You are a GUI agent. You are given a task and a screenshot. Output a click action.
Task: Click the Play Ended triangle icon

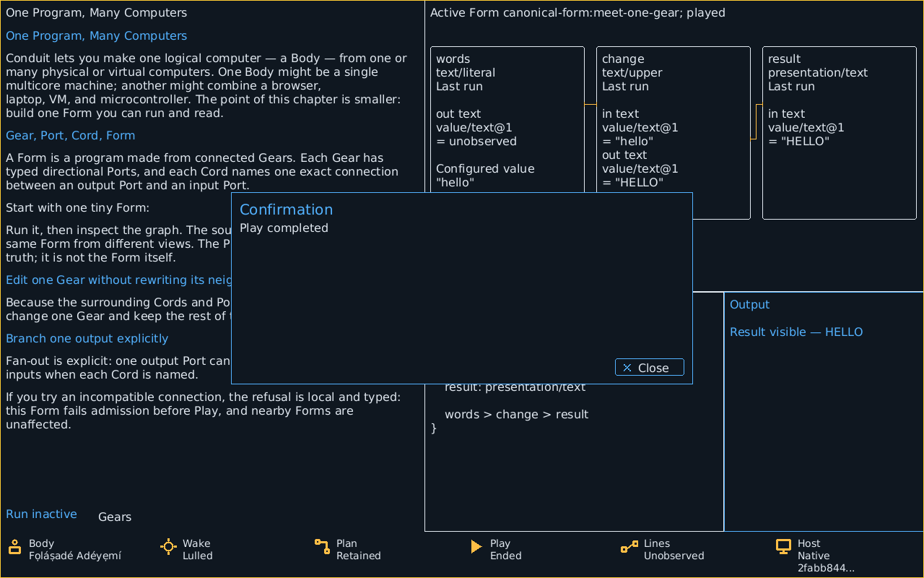click(x=476, y=547)
